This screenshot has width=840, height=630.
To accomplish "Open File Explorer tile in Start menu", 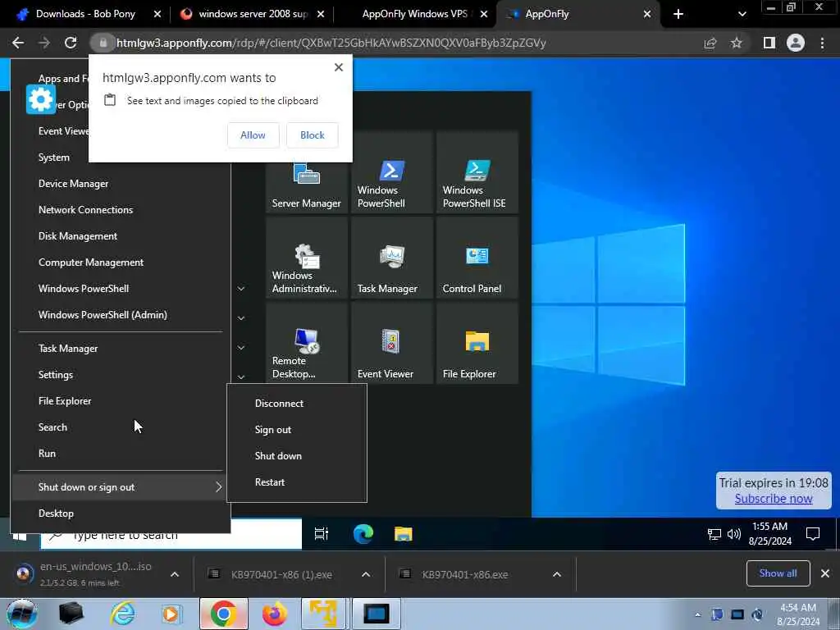I will pyautogui.click(x=477, y=344).
